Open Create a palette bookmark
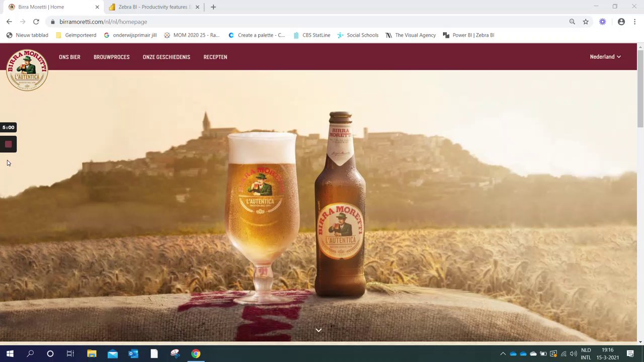 [x=257, y=35]
